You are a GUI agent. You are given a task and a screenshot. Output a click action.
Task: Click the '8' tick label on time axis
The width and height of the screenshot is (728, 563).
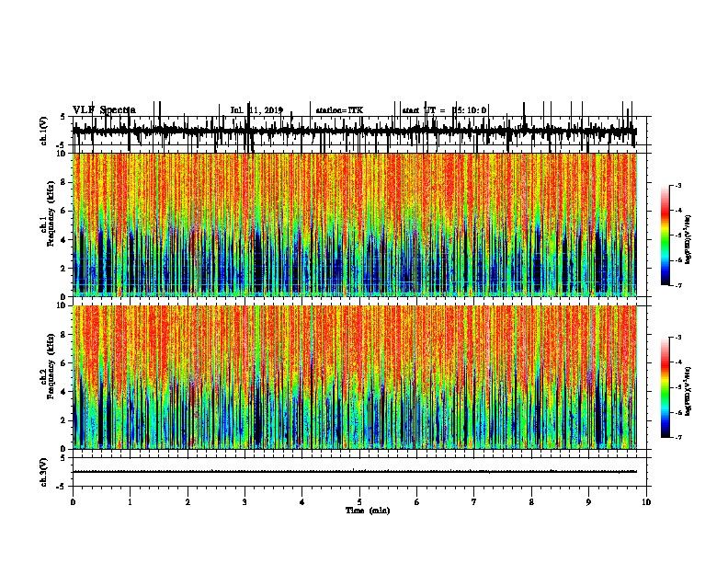[x=531, y=502]
